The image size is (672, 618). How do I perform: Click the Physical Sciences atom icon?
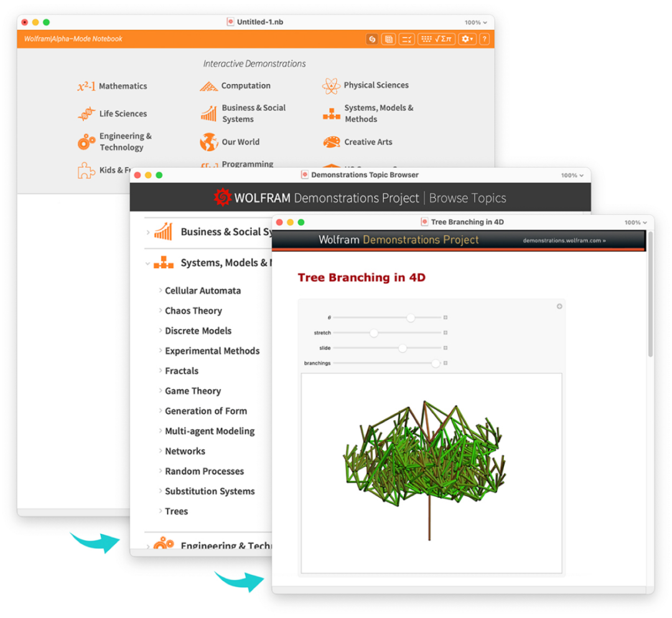(331, 86)
